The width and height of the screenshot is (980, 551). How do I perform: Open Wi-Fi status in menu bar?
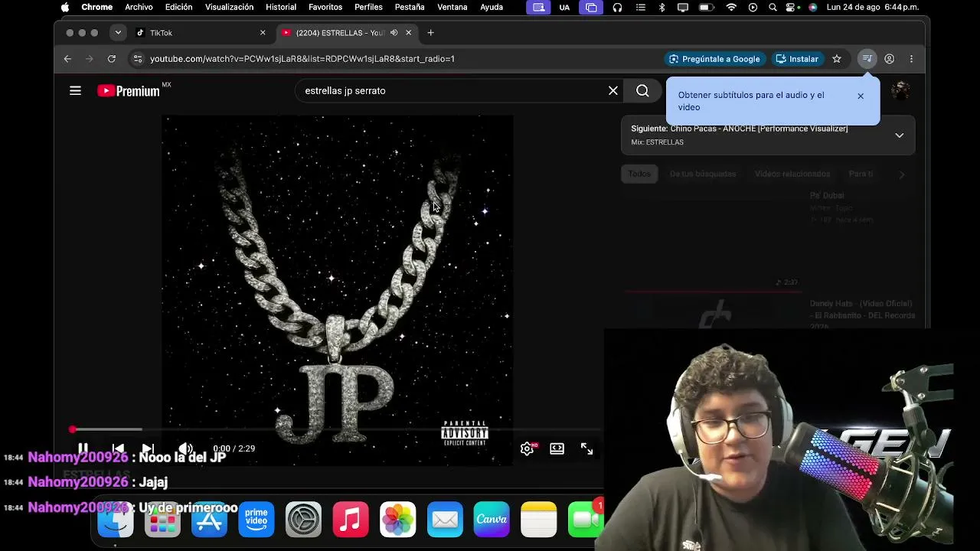click(x=731, y=8)
